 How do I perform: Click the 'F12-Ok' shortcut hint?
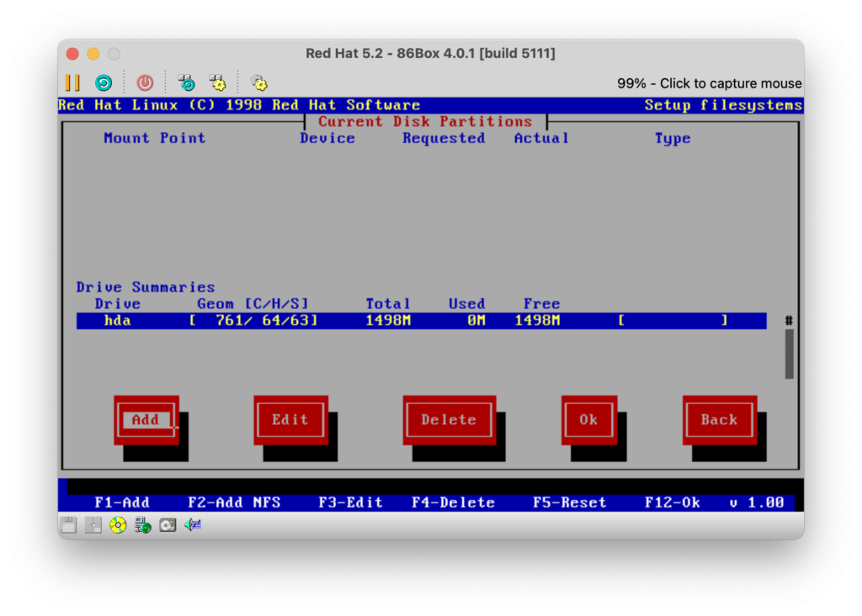tap(673, 502)
